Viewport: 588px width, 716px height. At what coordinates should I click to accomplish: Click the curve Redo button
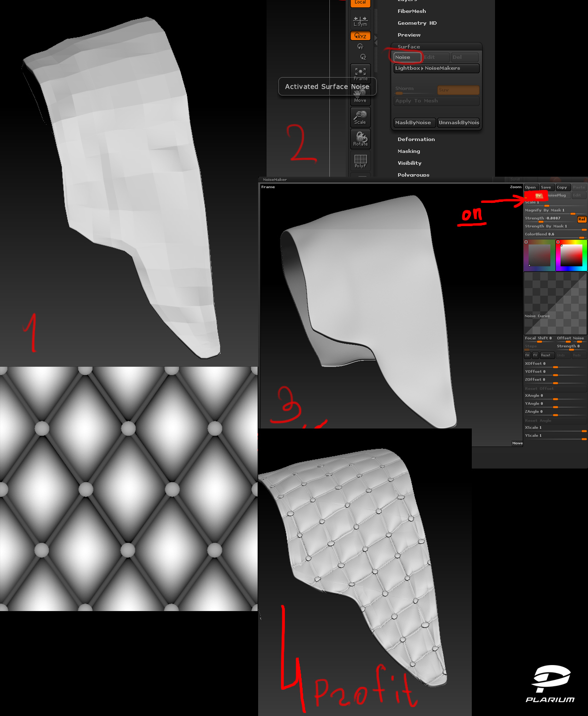point(579,355)
